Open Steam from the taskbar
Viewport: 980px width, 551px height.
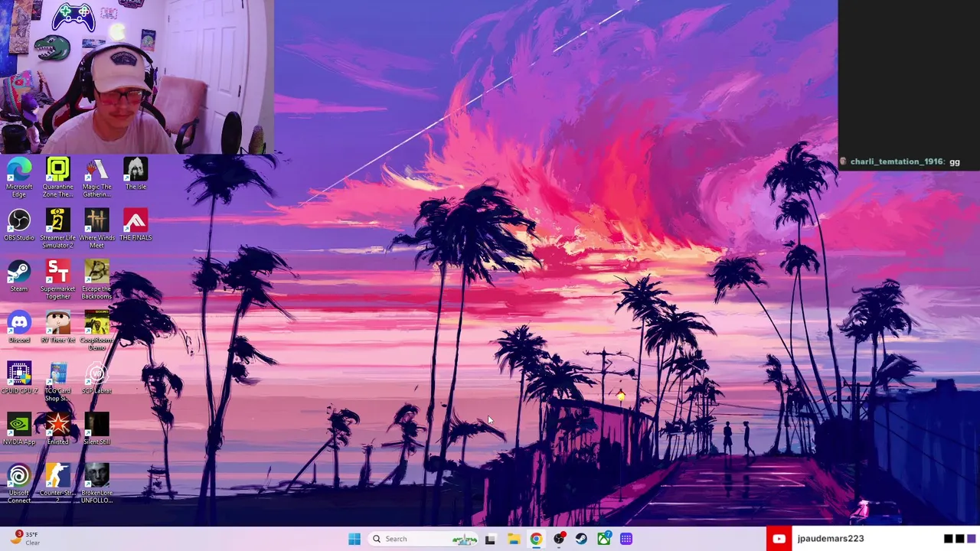click(x=581, y=539)
